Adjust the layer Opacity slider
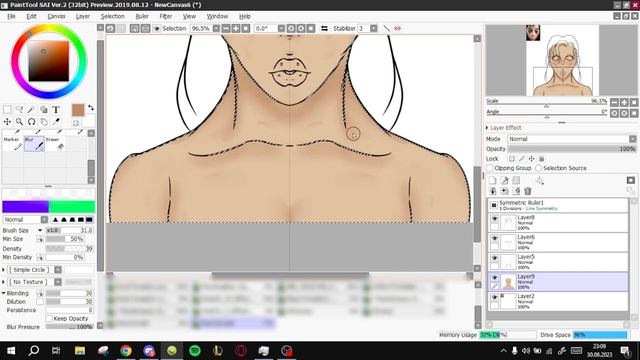640x360 pixels. coord(572,149)
